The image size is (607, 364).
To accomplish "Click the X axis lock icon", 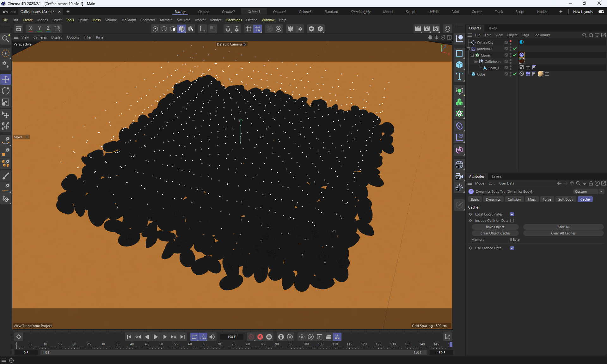I will coord(31,29).
